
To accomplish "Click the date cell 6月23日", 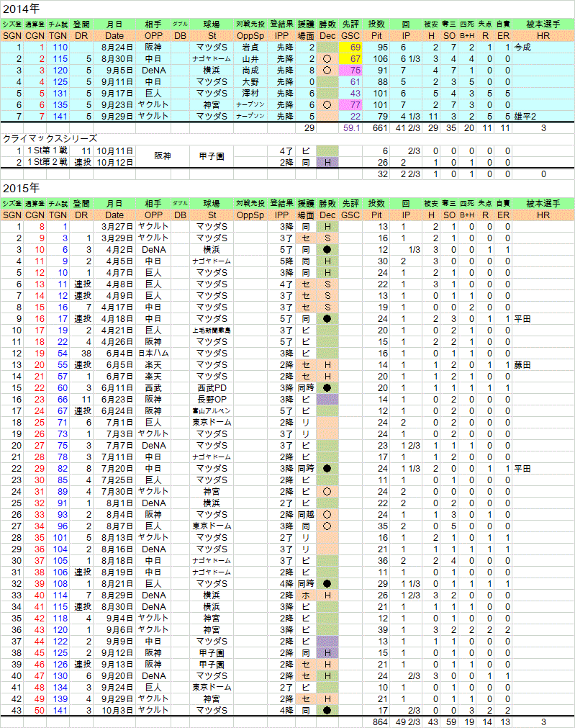I will click(x=114, y=400).
